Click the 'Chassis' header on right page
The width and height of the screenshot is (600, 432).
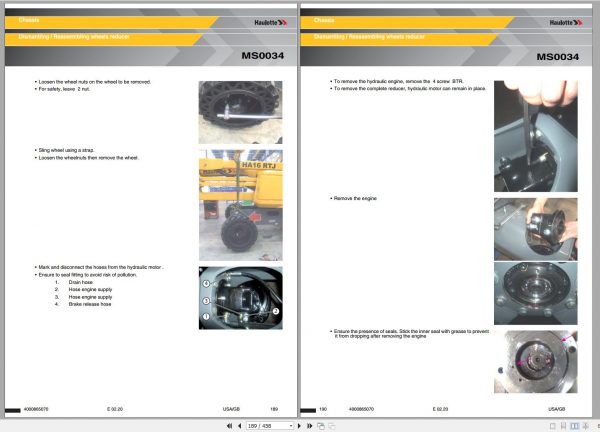point(324,20)
